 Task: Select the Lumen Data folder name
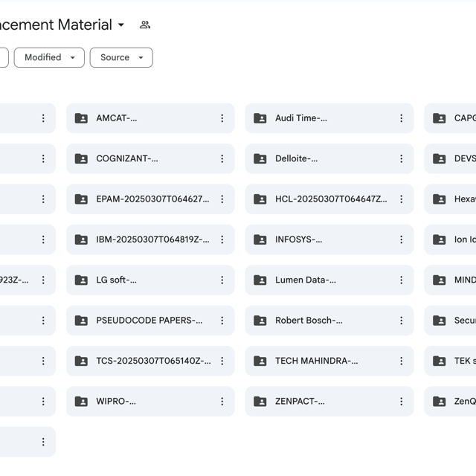[x=306, y=280]
